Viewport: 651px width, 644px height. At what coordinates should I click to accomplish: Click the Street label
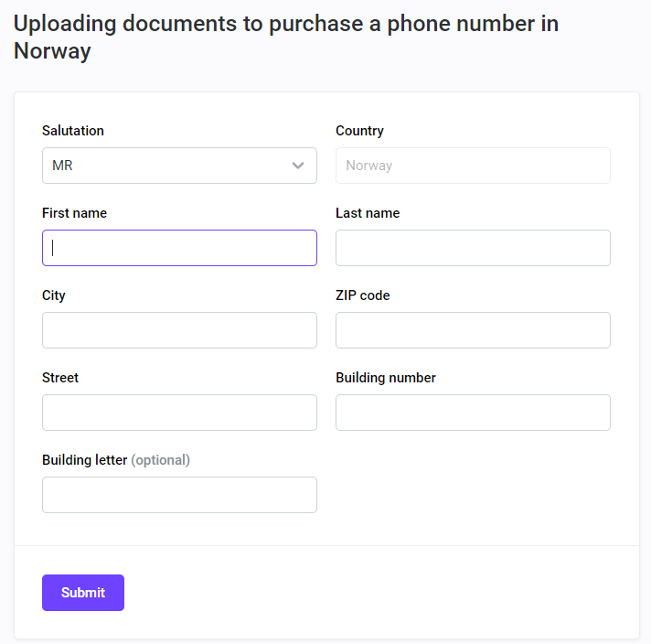pyautogui.click(x=60, y=377)
